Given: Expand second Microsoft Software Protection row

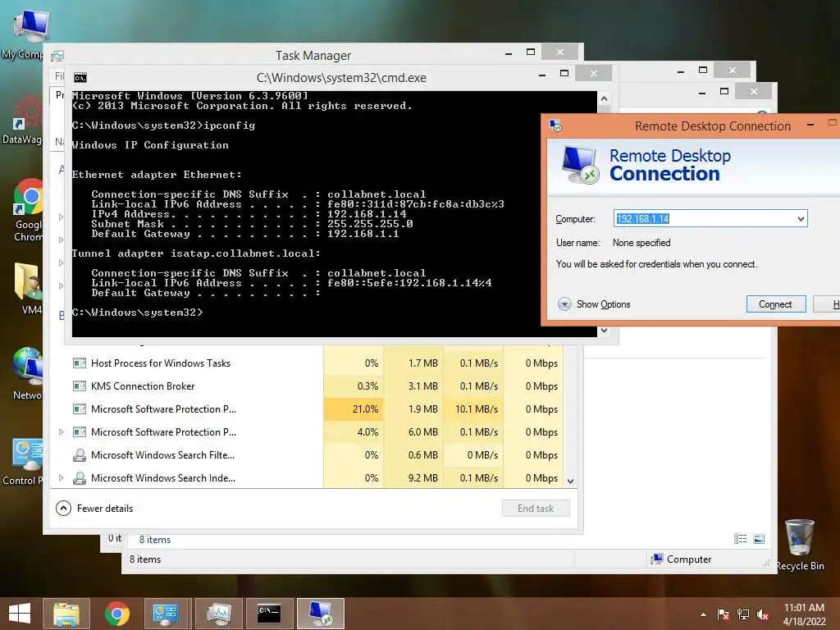Looking at the screenshot, I should click(x=61, y=431).
